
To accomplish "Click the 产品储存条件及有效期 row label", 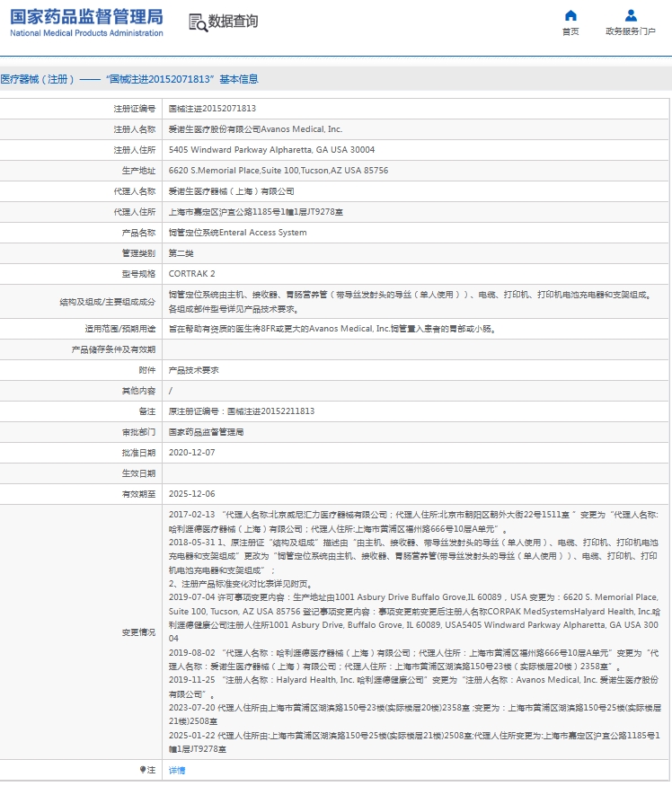I will [x=113, y=349].
